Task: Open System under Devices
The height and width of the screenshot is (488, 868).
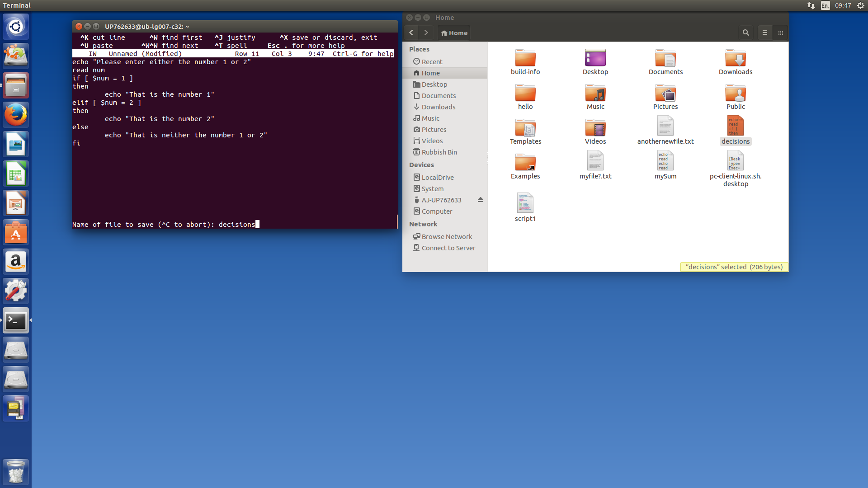Action: coord(445,188)
